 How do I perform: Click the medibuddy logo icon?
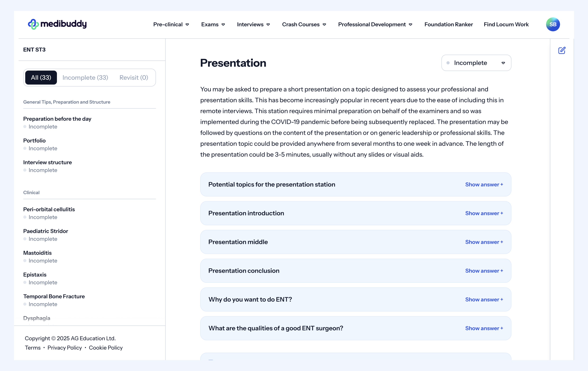(x=33, y=24)
